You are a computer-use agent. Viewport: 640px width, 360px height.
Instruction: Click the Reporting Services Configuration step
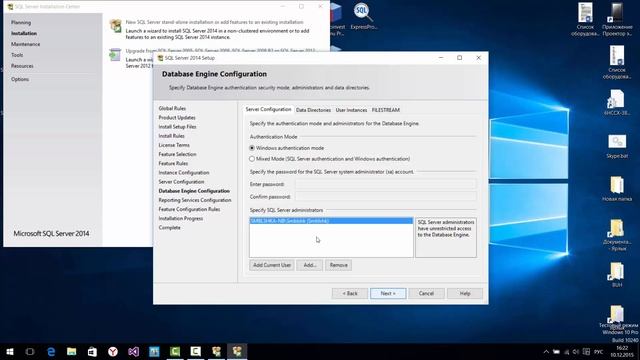pyautogui.click(x=195, y=200)
